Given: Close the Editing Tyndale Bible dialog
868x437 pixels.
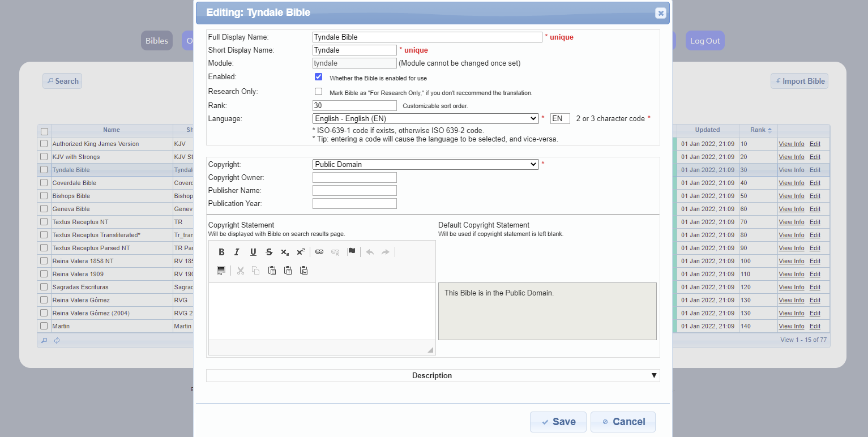Looking at the screenshot, I should pyautogui.click(x=660, y=13).
